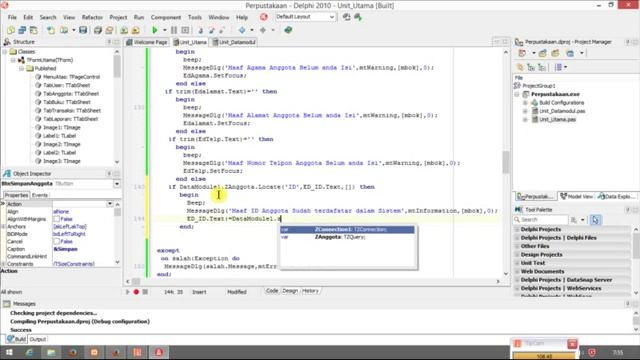Click the Structure panel scrollbar down arrow
The height and width of the screenshot is (360, 640).
117,162
